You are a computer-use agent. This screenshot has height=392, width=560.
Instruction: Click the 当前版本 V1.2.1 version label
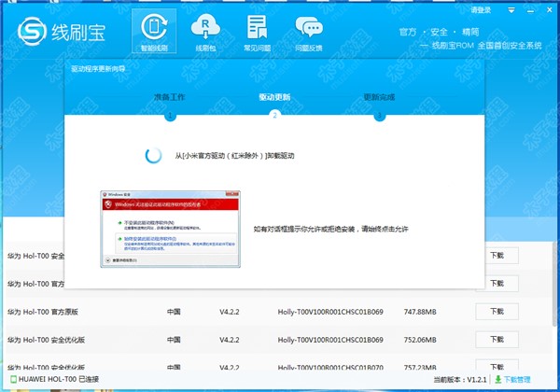pos(460,381)
